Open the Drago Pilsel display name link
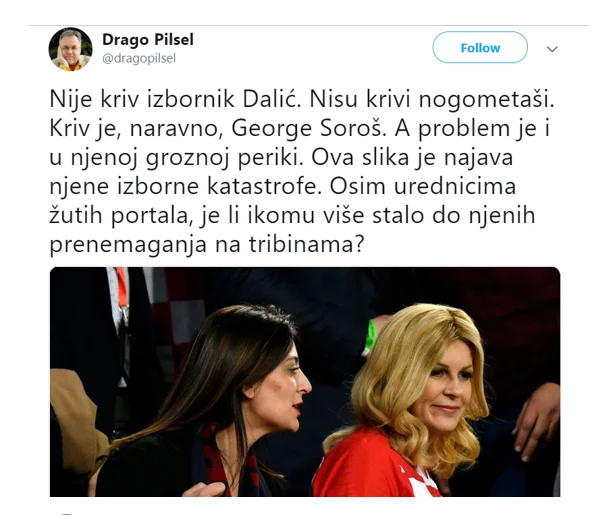This screenshot has width=616, height=515. pos(148,39)
